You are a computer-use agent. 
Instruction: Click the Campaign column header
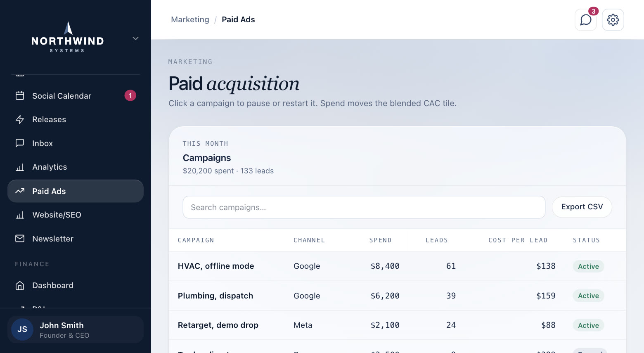(x=196, y=240)
